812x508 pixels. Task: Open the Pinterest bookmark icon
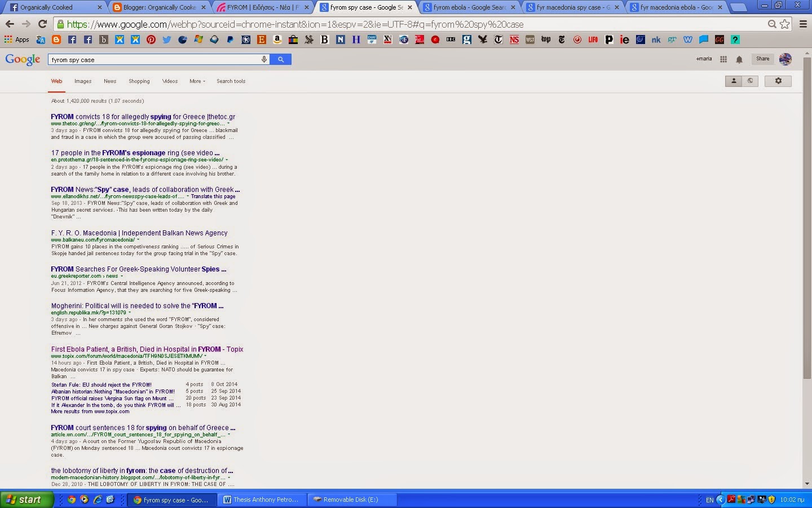click(151, 40)
